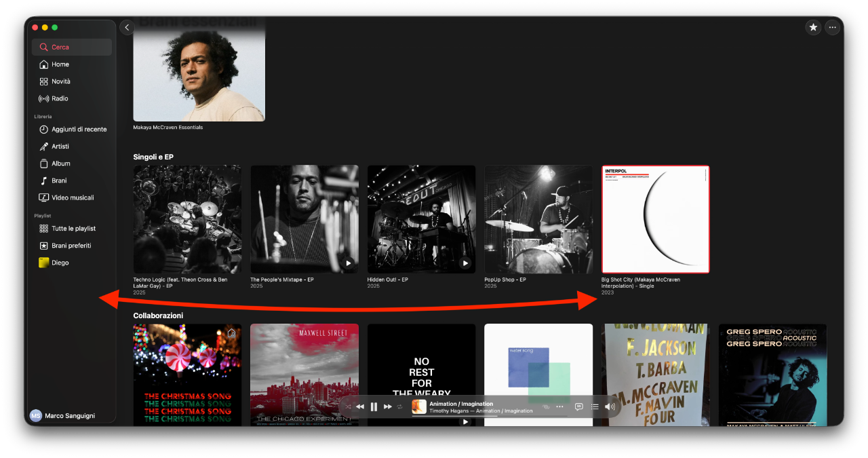Open the Big Shot City single cover

pyautogui.click(x=655, y=219)
